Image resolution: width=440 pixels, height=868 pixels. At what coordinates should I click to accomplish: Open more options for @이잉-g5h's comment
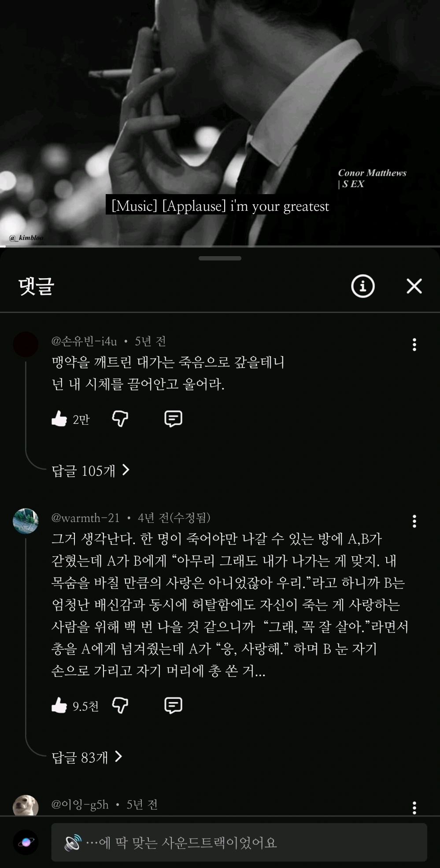(x=414, y=808)
